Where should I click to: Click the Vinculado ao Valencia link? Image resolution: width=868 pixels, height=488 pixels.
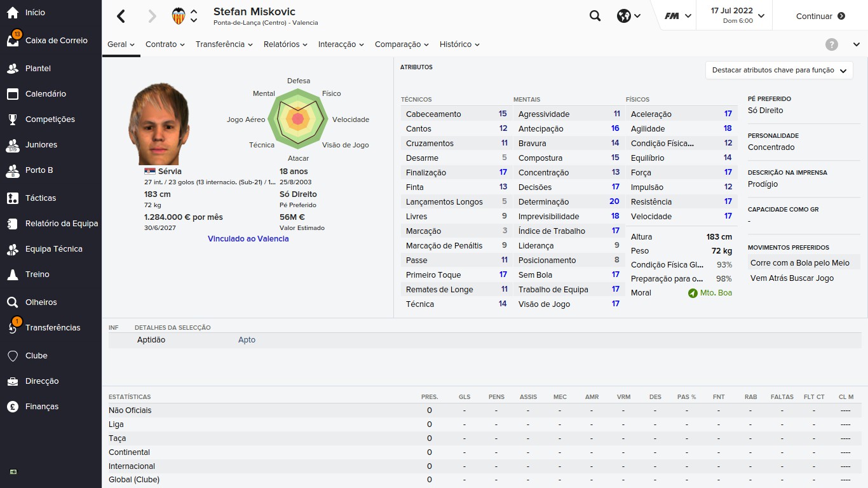(248, 239)
